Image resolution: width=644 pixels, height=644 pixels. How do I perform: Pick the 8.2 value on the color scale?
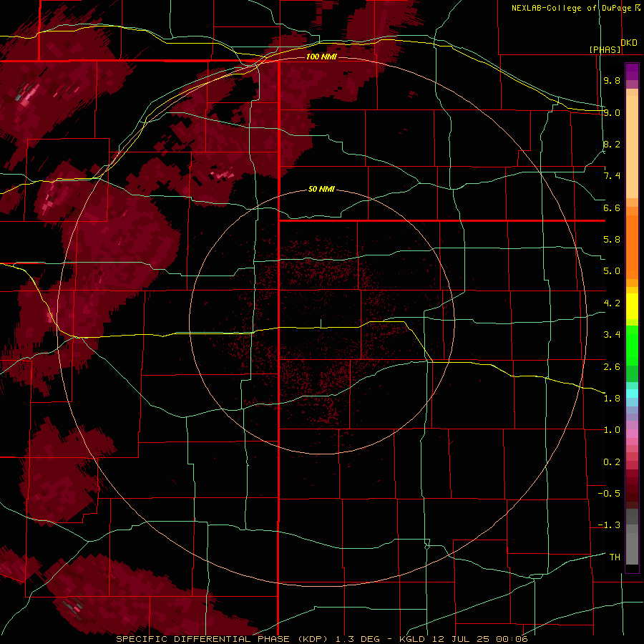pos(612,144)
